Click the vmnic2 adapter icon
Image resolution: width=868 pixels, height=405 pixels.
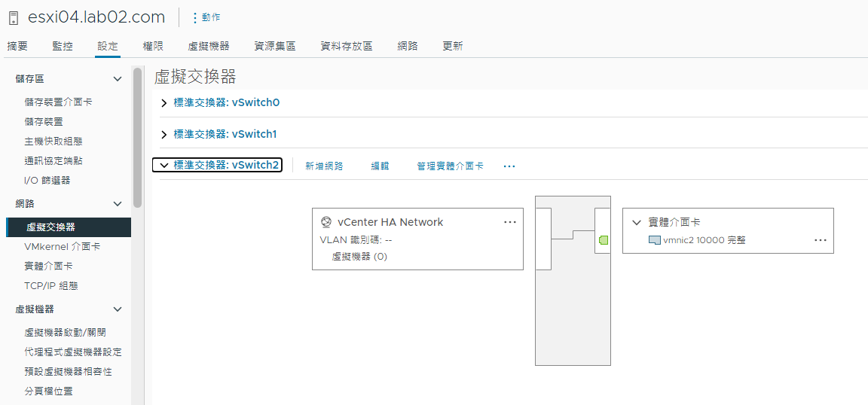click(x=655, y=240)
